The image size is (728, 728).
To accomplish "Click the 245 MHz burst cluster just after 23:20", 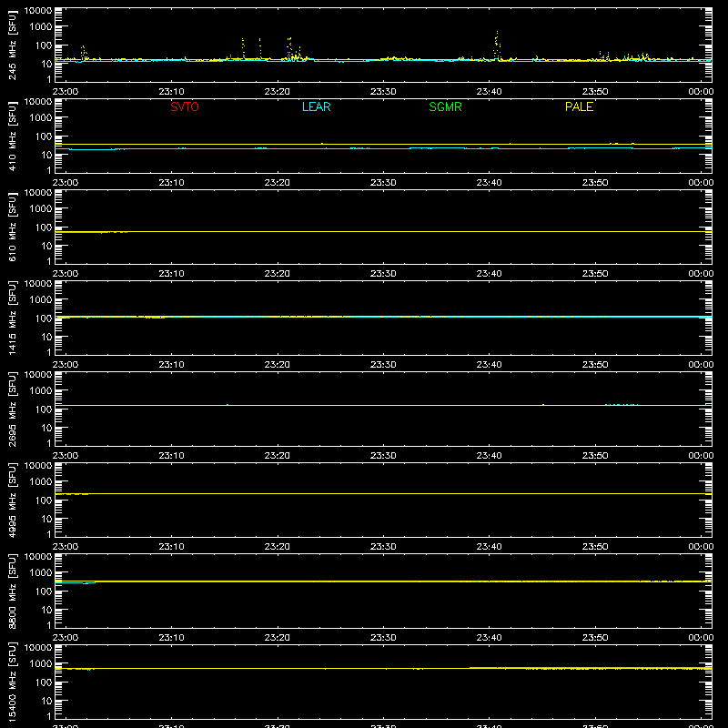I will point(293,49).
